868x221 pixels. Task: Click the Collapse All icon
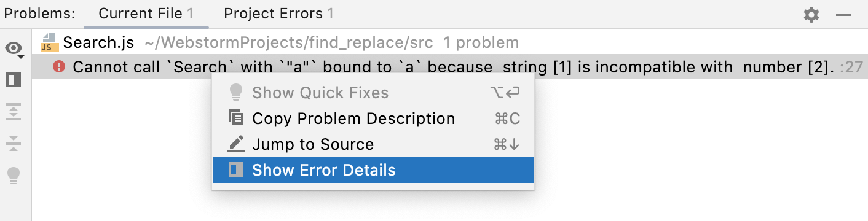[14, 144]
